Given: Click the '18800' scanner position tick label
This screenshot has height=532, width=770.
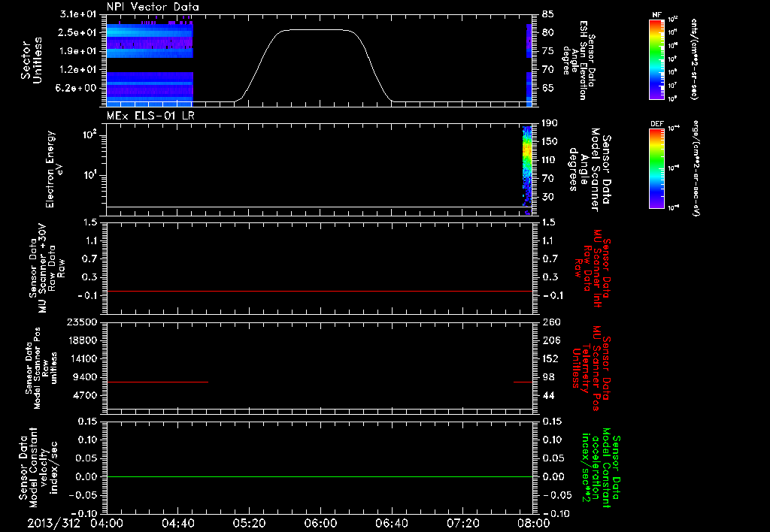Looking at the screenshot, I should pos(81,340).
